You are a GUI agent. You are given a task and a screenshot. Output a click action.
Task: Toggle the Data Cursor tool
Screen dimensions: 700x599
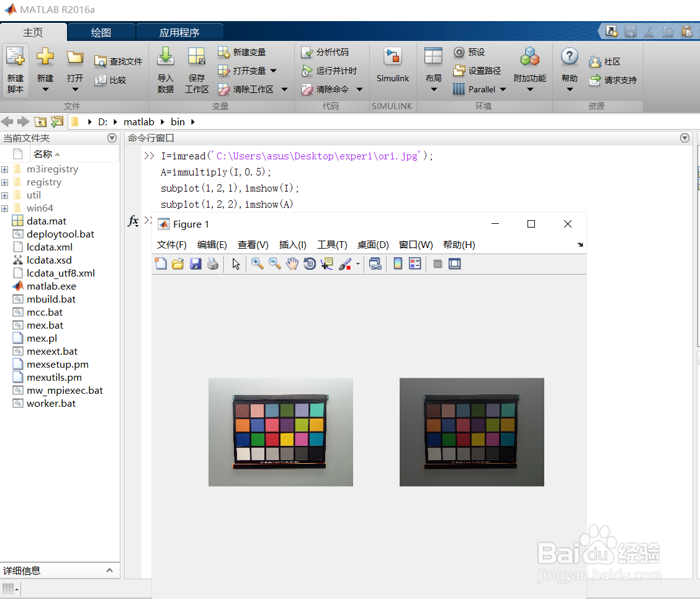point(327,264)
